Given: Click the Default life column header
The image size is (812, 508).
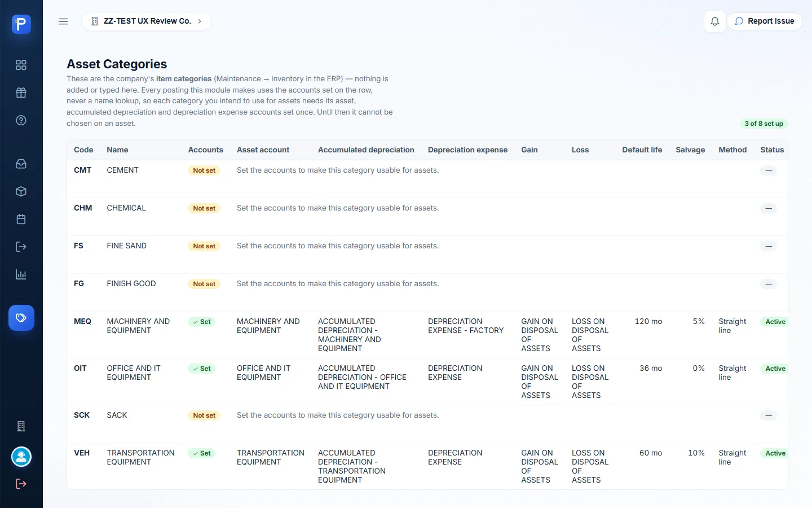Looking at the screenshot, I should [x=642, y=150].
